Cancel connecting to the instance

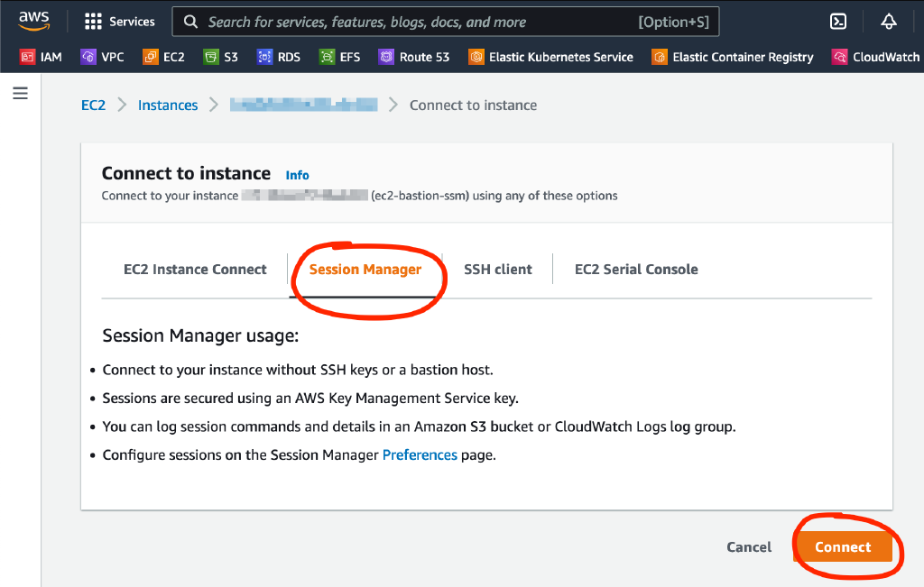click(x=748, y=546)
